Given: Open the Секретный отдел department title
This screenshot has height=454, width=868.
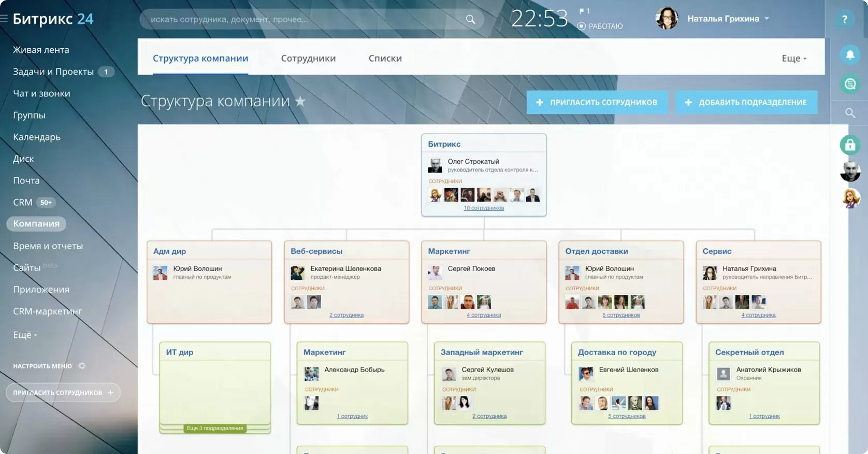Looking at the screenshot, I should 749,352.
